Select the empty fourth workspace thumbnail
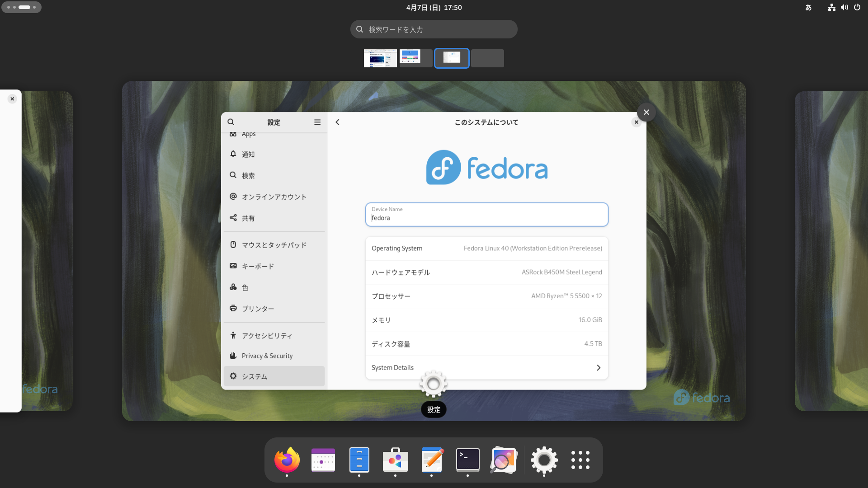The height and width of the screenshot is (488, 868). [x=487, y=58]
